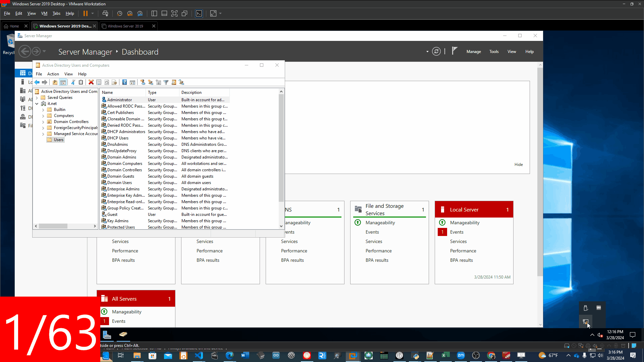Click the Help question mark toolbar icon
644x362 pixels.
124,82
